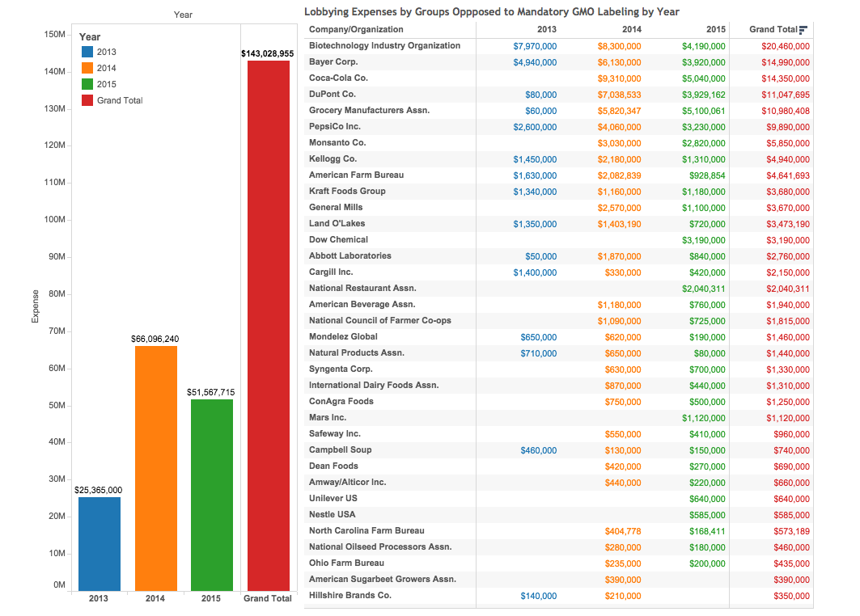
Task: Click the Grand Total label under the red bar
Action: (x=268, y=598)
